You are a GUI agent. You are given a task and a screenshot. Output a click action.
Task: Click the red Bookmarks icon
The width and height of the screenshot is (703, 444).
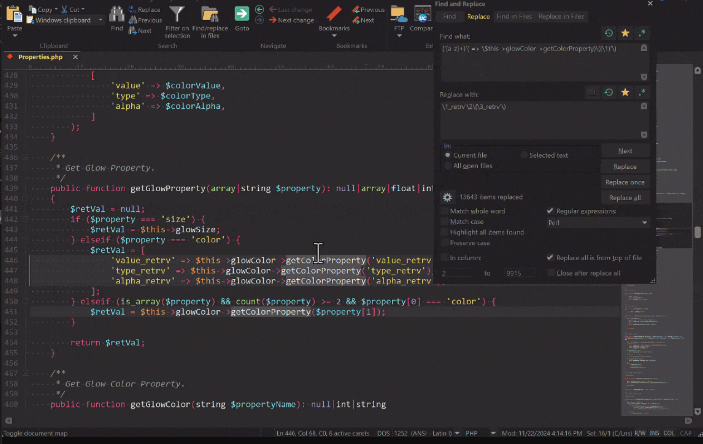pyautogui.click(x=334, y=14)
